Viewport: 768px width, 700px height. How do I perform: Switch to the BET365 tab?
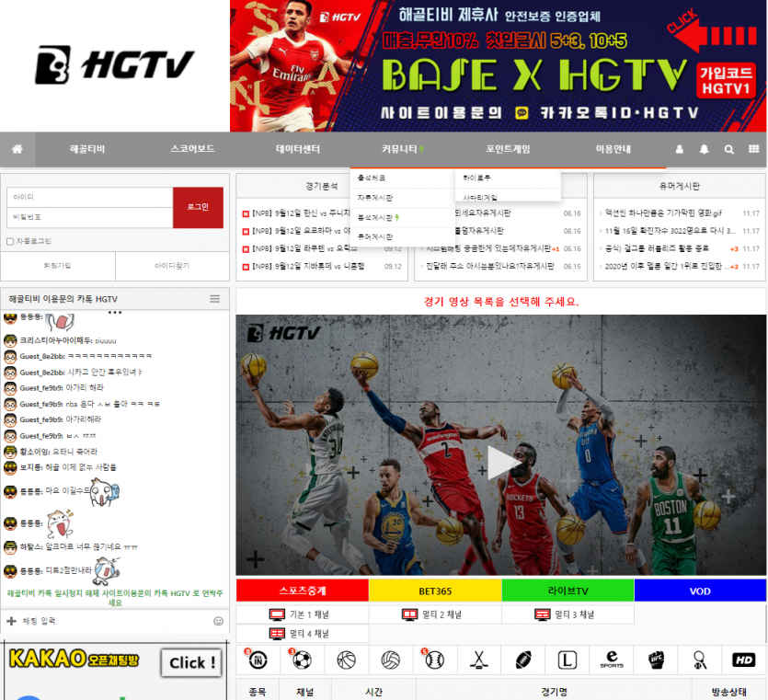pyautogui.click(x=435, y=591)
